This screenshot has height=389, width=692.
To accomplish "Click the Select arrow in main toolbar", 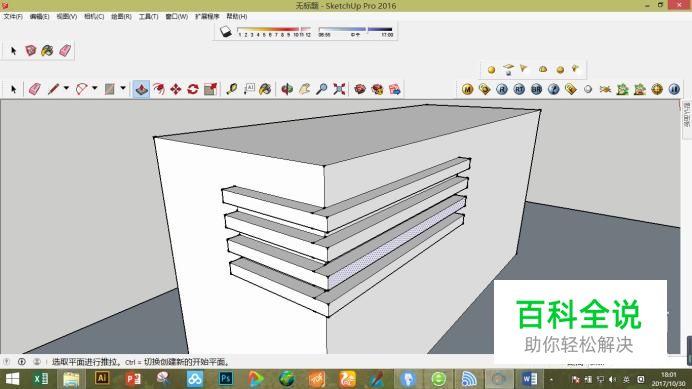I will (13, 89).
